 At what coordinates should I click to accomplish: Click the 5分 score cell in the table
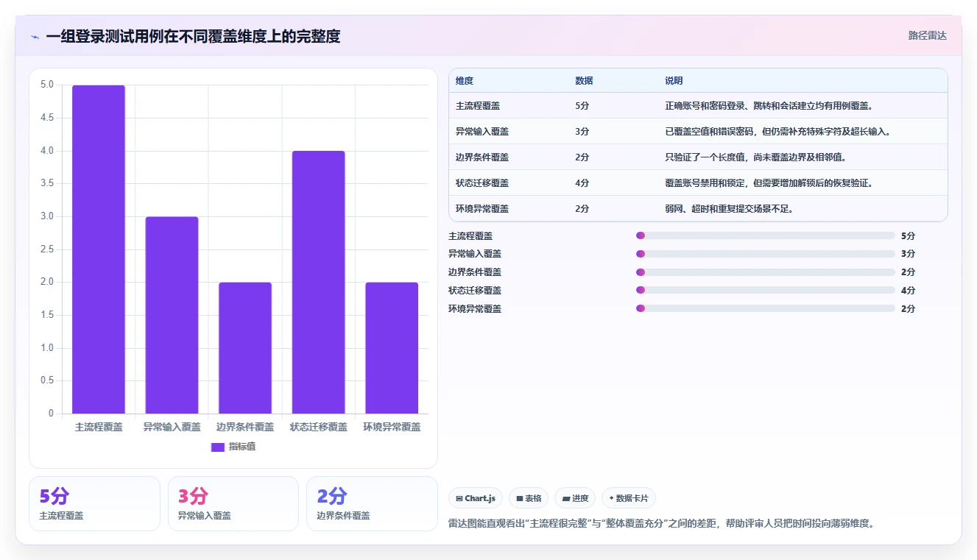point(582,106)
